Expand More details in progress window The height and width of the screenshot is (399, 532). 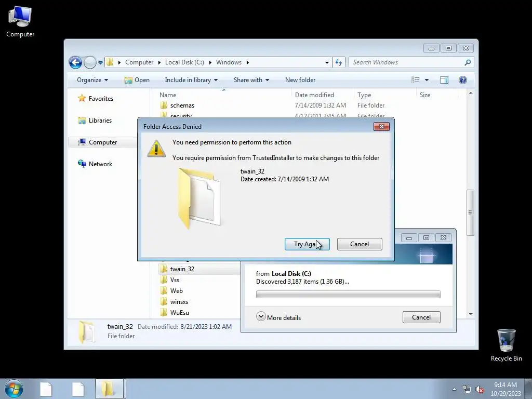pos(278,317)
